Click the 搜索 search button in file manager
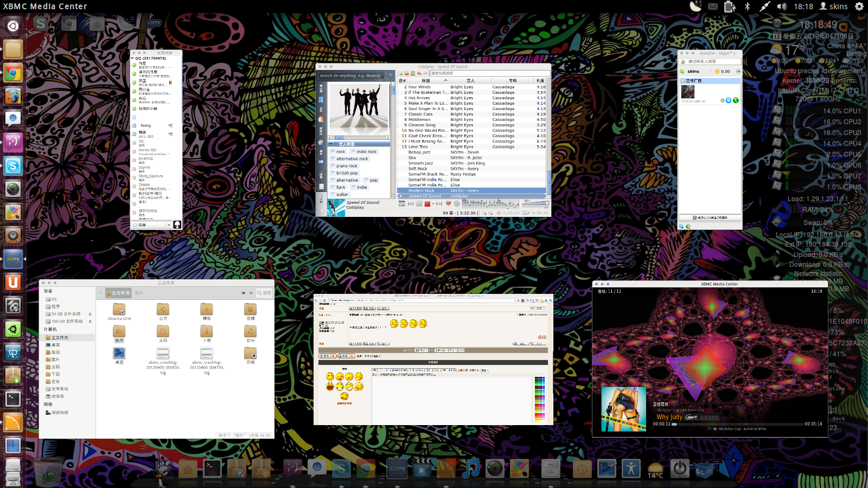The image size is (868, 488). (264, 293)
